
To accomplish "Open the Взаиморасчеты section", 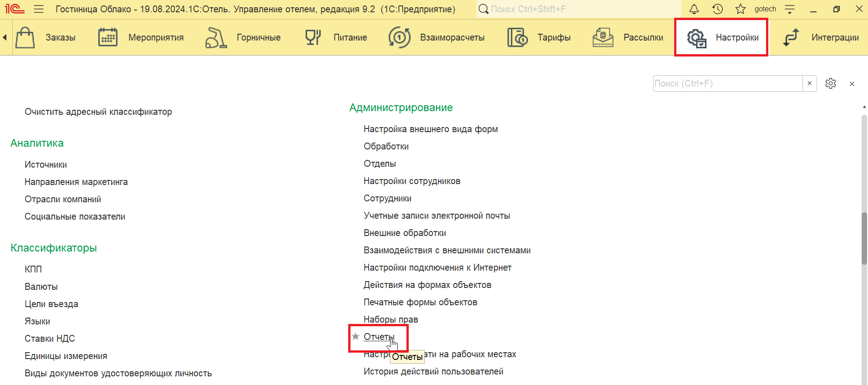I will 452,37.
